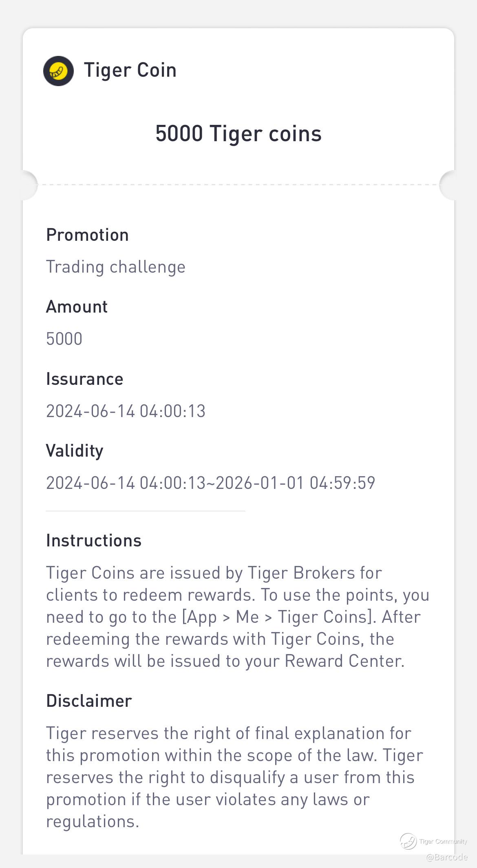
Task: Click the disclaimer paragraph text
Action: [x=234, y=777]
